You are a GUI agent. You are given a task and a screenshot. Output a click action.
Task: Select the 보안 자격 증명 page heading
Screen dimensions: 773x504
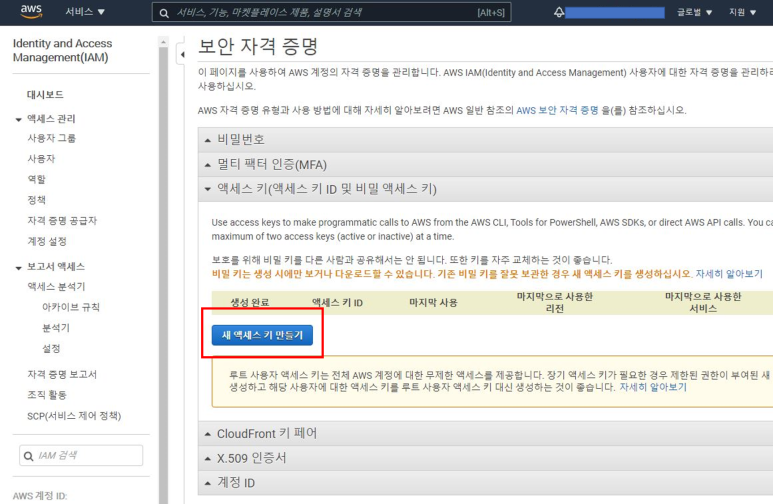point(258,46)
